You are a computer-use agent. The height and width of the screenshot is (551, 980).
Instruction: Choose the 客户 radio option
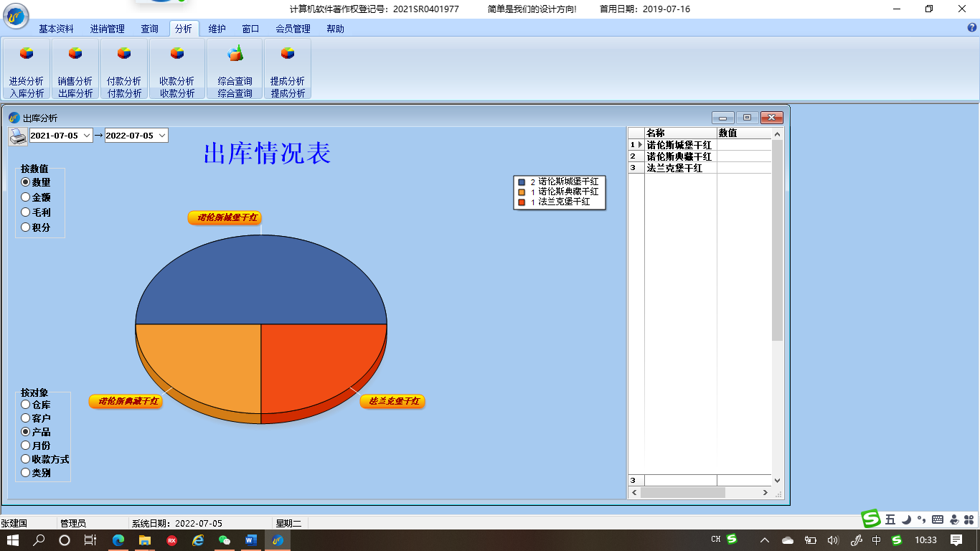tap(26, 418)
